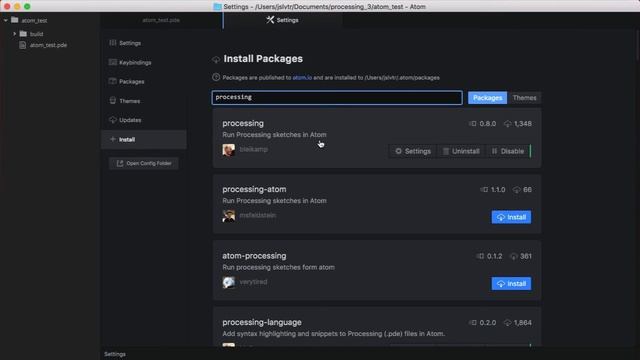
Task: Toggle search to Themes
Action: pos(524,98)
